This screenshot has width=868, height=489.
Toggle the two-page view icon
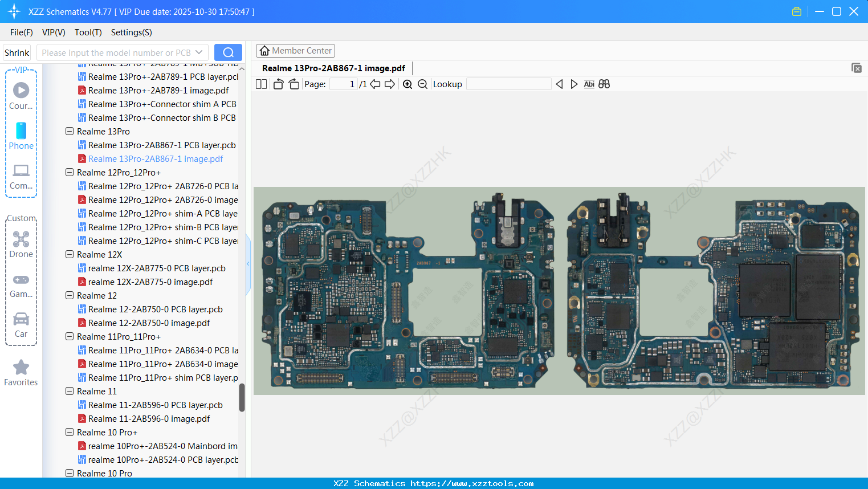pos(262,84)
